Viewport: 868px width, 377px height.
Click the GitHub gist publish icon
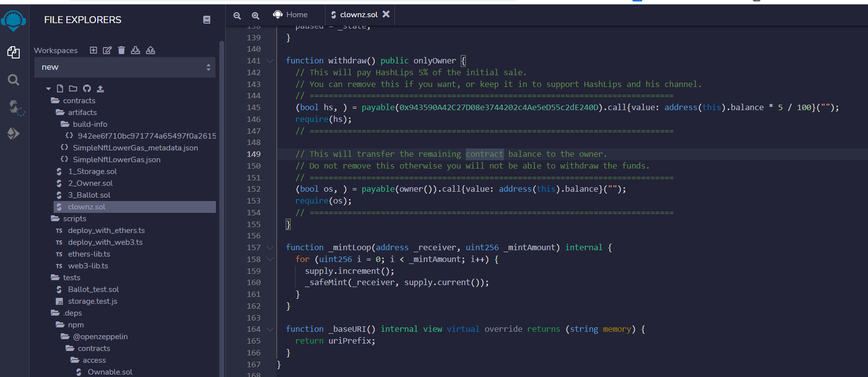point(87,88)
